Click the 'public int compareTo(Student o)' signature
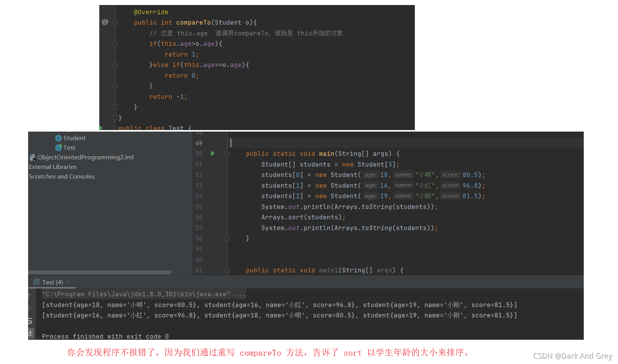 (x=195, y=23)
